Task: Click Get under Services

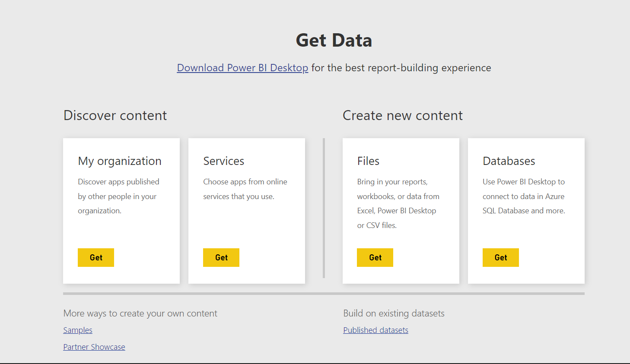Action: 221,257
